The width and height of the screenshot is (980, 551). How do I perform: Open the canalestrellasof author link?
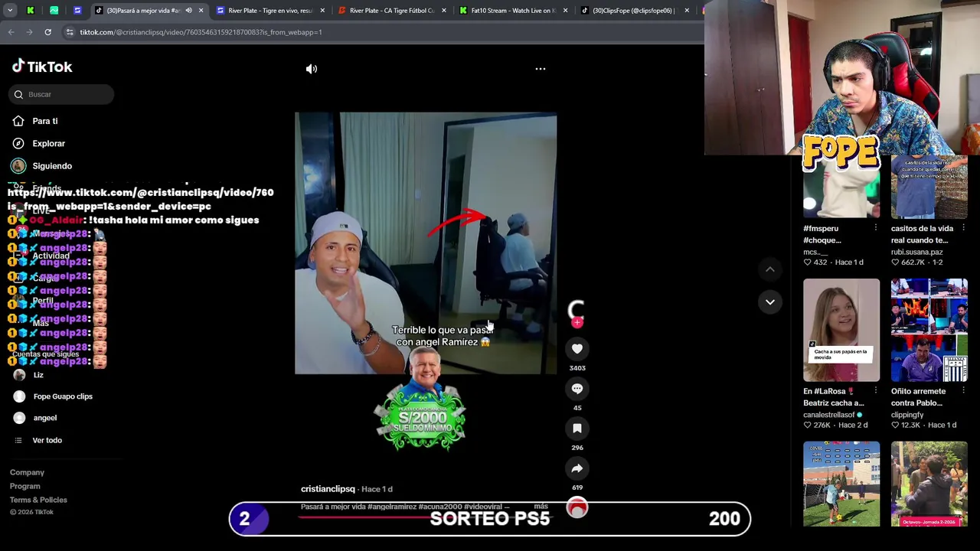(829, 415)
